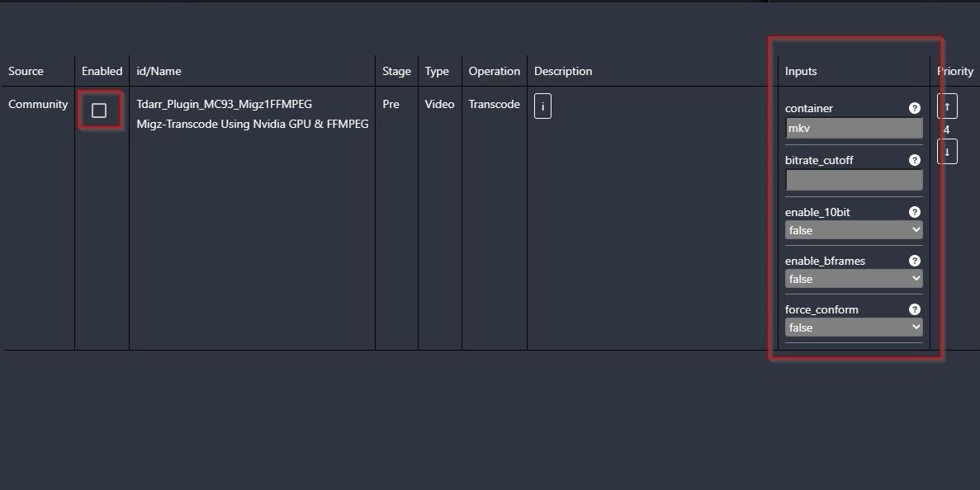Image resolution: width=980 pixels, height=490 pixels.
Task: Click the Operation column header
Action: click(x=494, y=71)
